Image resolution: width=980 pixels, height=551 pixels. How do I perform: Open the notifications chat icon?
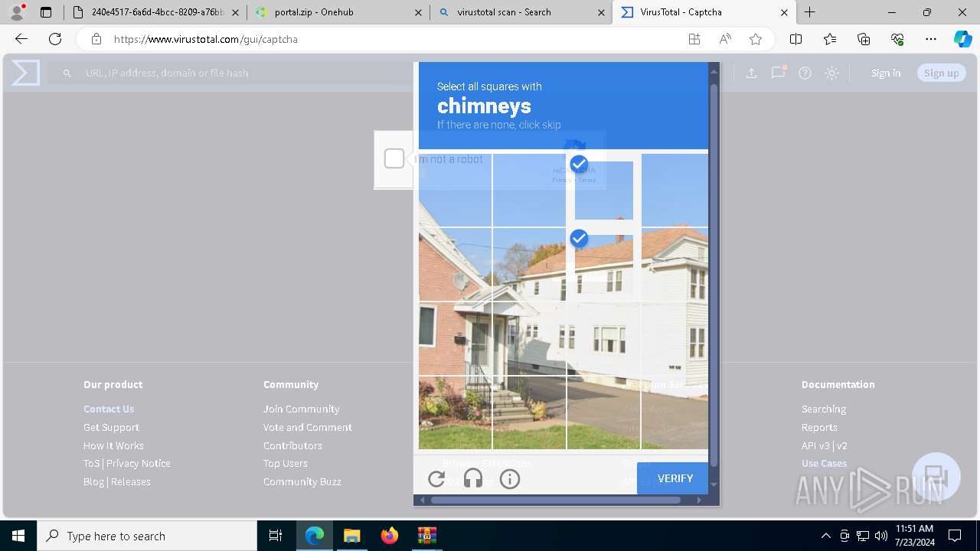[779, 73]
